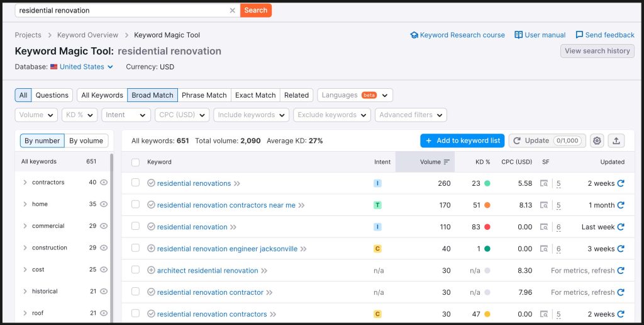The image size is (644, 325).
Task: Click Commercial intent badge for engineer jacksonville
Action: pyautogui.click(x=377, y=249)
